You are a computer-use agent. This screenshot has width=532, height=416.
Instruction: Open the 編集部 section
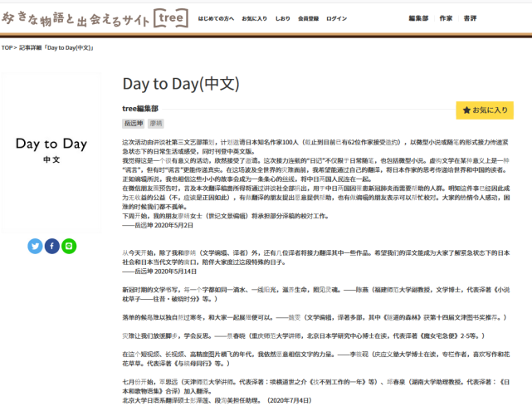click(418, 18)
